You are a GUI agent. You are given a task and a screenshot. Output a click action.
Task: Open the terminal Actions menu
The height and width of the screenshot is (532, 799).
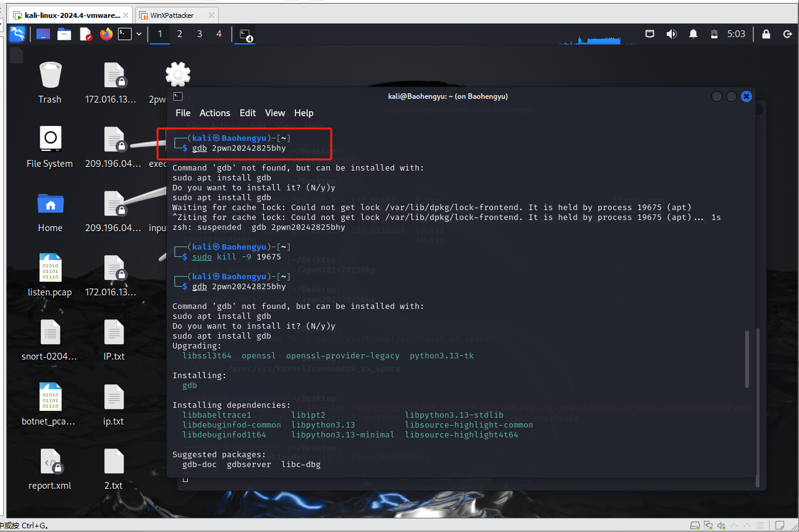pos(215,113)
